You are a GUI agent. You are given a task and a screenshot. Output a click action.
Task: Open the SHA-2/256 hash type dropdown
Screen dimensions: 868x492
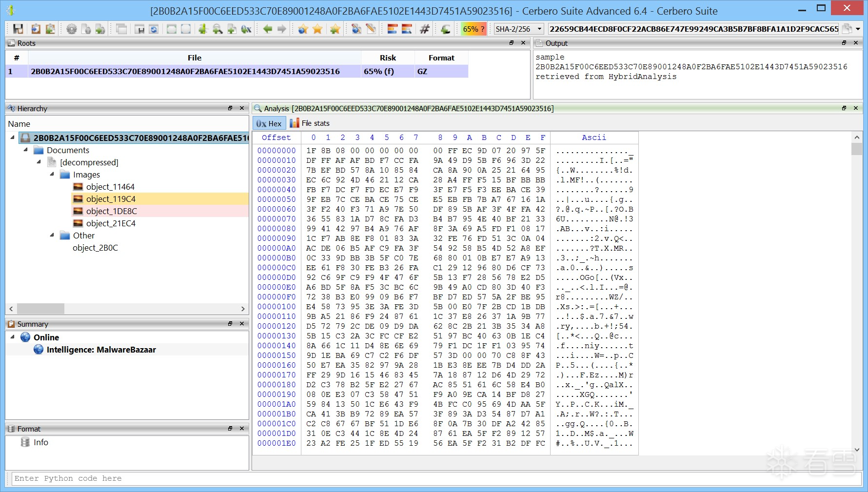click(x=539, y=29)
